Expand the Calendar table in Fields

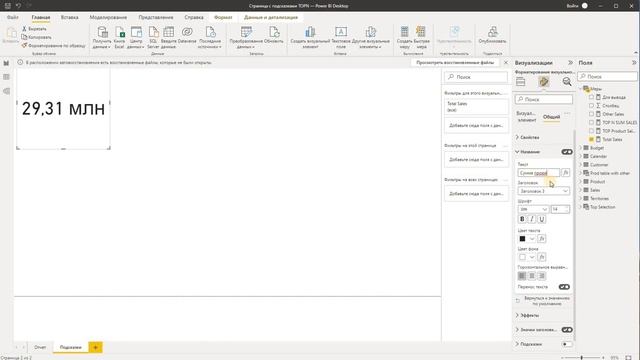click(581, 156)
